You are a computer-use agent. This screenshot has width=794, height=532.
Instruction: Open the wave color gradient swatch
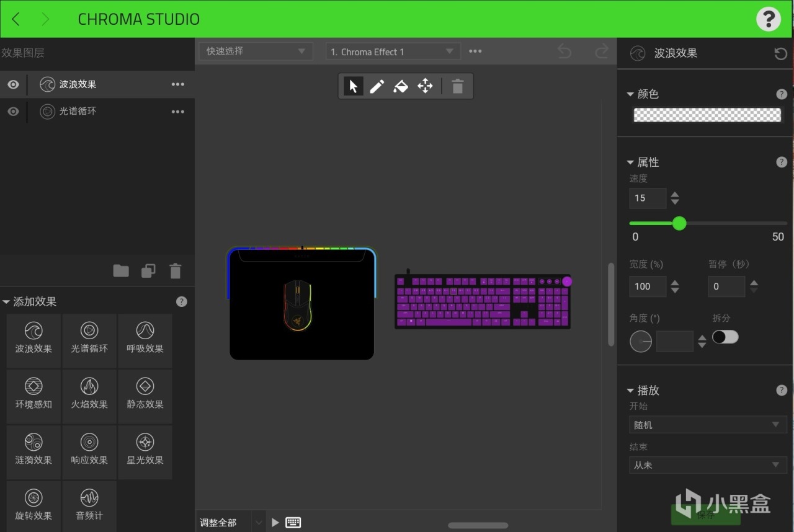[707, 115]
